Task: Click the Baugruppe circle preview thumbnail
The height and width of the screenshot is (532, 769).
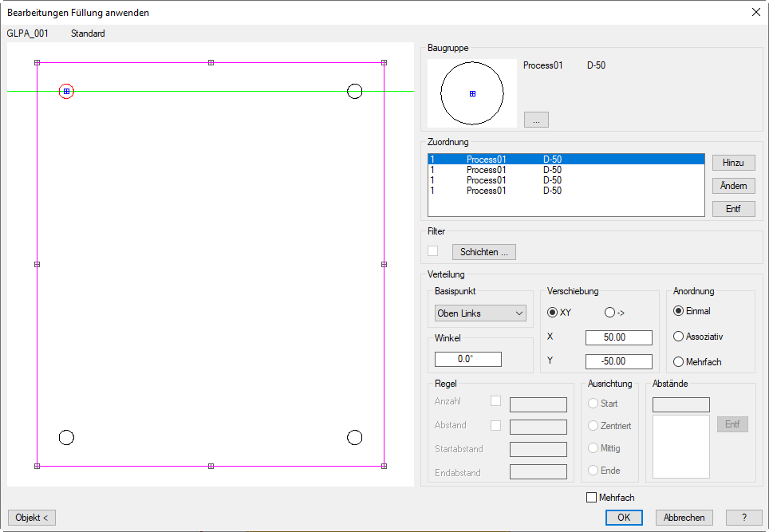Action: tap(472, 93)
